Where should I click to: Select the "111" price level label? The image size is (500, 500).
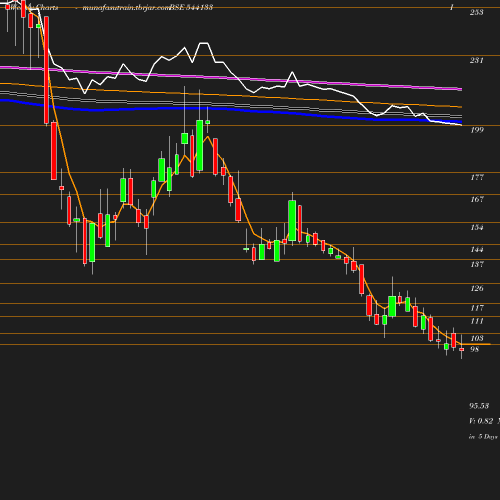477,321
